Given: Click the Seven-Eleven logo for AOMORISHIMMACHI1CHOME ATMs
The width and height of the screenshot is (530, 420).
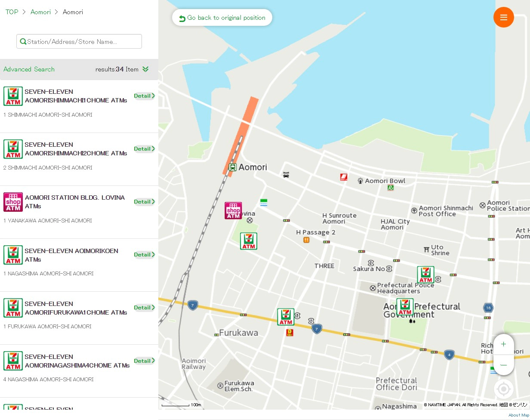Looking at the screenshot, I should click(13, 96).
